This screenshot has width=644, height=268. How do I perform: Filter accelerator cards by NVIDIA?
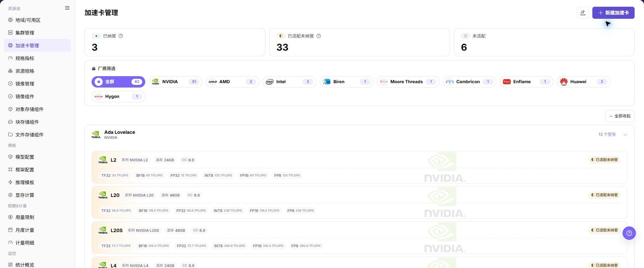click(175, 82)
